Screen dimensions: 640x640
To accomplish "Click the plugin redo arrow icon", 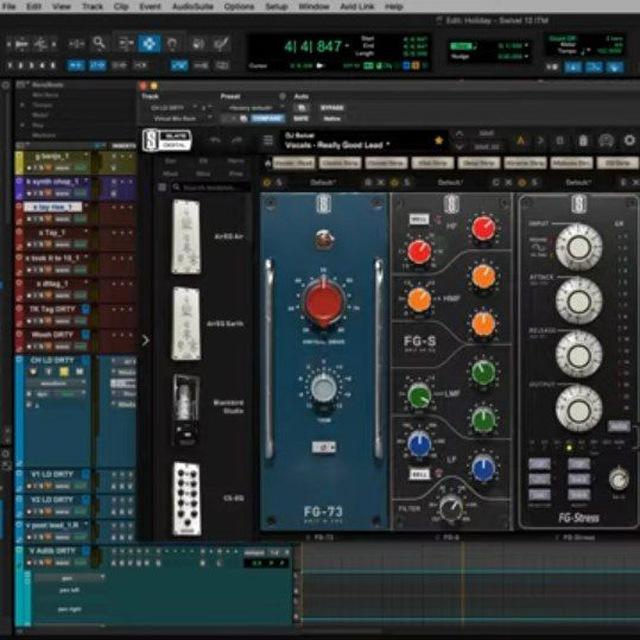I will click(x=237, y=140).
